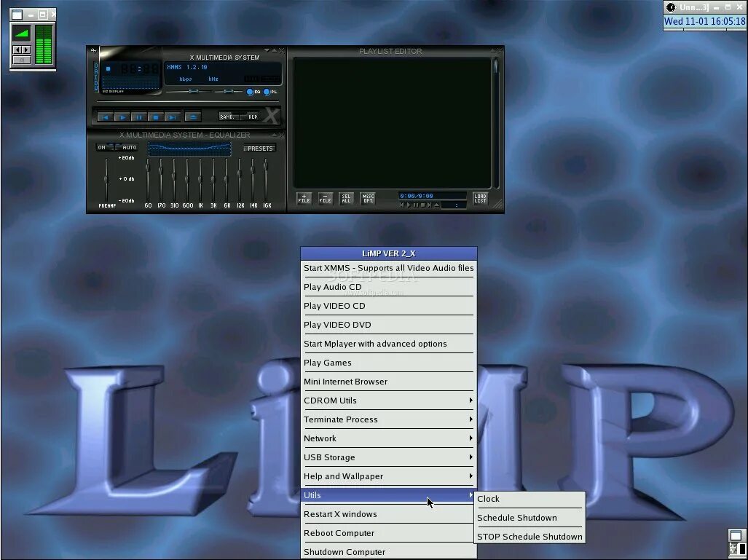Click the 16K equalizer band slider
Image resolution: width=748 pixels, height=560 pixels.
click(266, 180)
